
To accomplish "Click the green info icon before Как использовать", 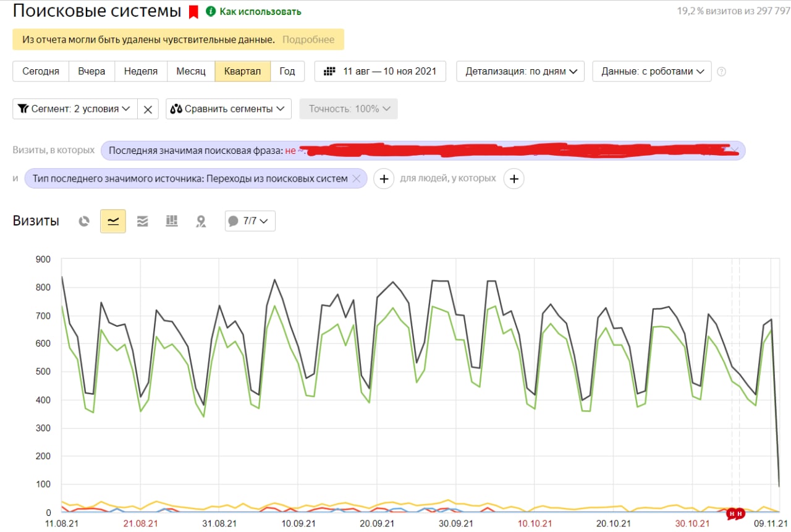I will pyautogui.click(x=211, y=11).
